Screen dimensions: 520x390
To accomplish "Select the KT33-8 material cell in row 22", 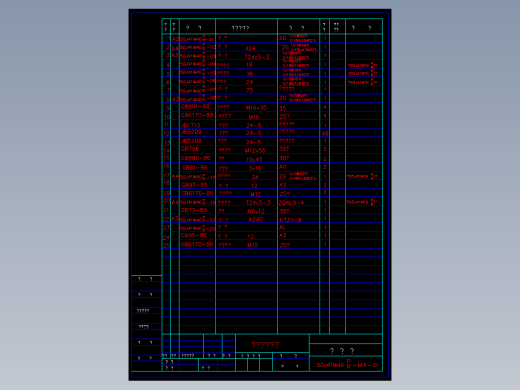I will [290, 220].
